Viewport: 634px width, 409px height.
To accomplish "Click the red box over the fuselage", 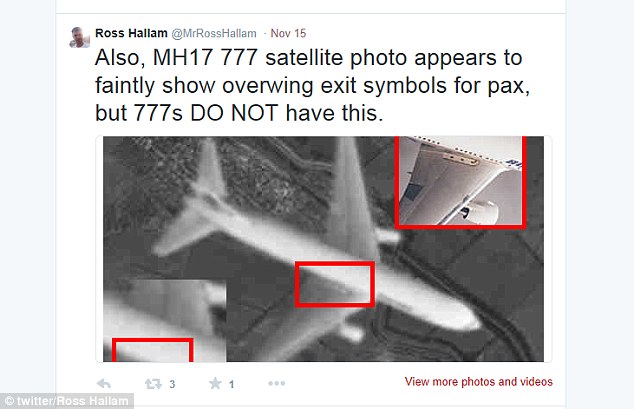I will [x=335, y=284].
